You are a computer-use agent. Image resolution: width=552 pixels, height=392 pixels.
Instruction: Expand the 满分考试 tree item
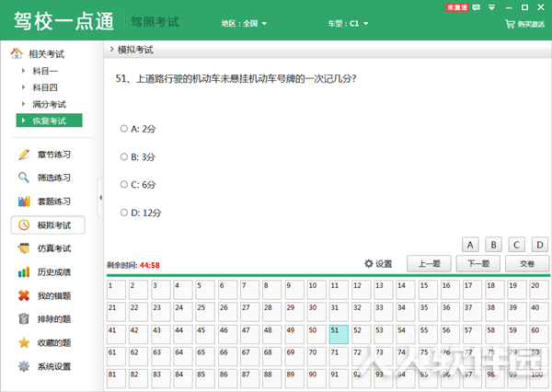pos(23,104)
